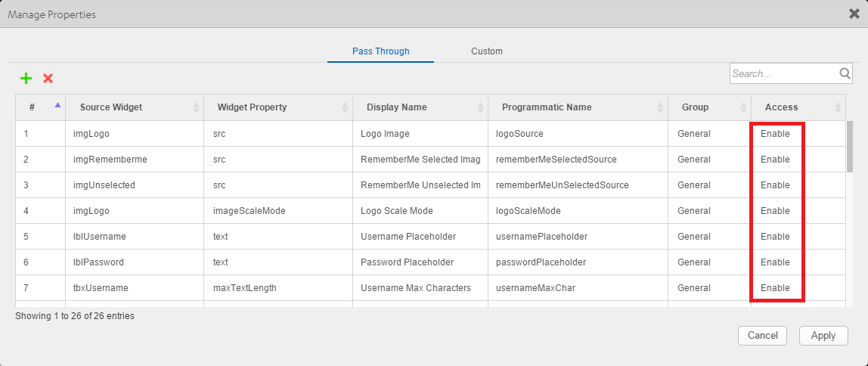Close the Manage Properties dialog
Screen dimensions: 868x366
tap(854, 14)
